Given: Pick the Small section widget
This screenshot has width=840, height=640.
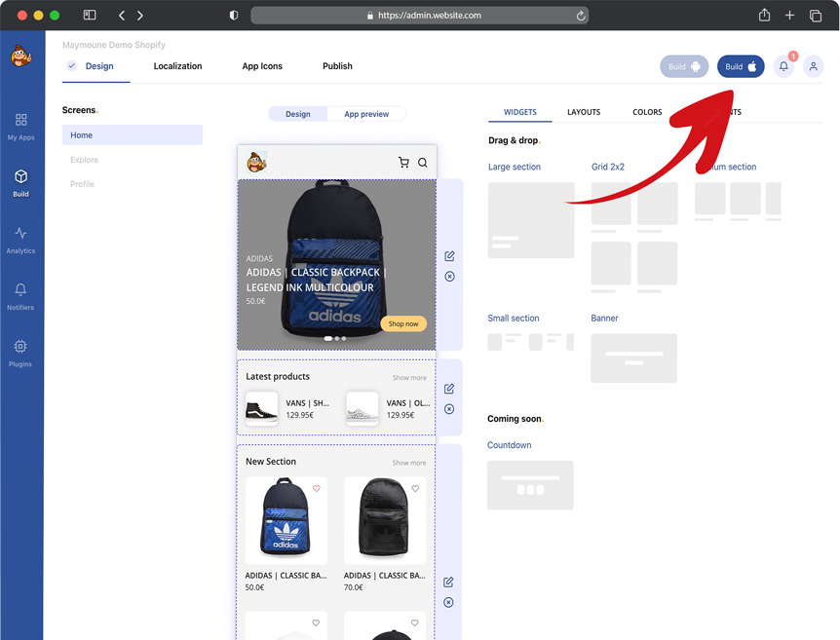Looking at the screenshot, I should tap(530, 342).
